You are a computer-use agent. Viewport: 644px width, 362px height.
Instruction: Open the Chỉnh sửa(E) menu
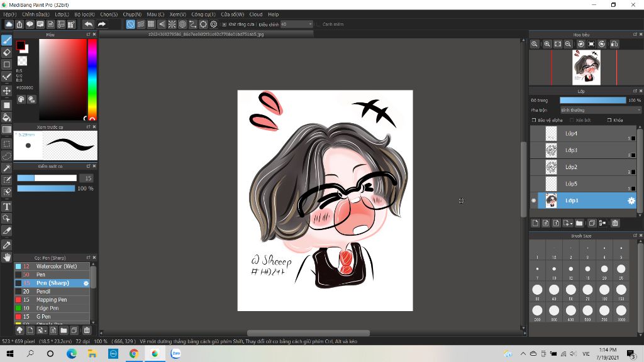click(x=36, y=14)
